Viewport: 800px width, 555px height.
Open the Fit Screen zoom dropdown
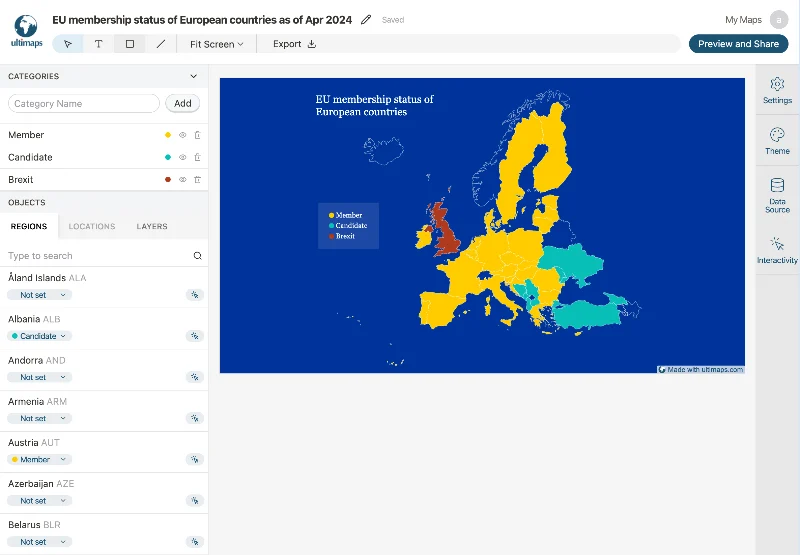coord(216,44)
